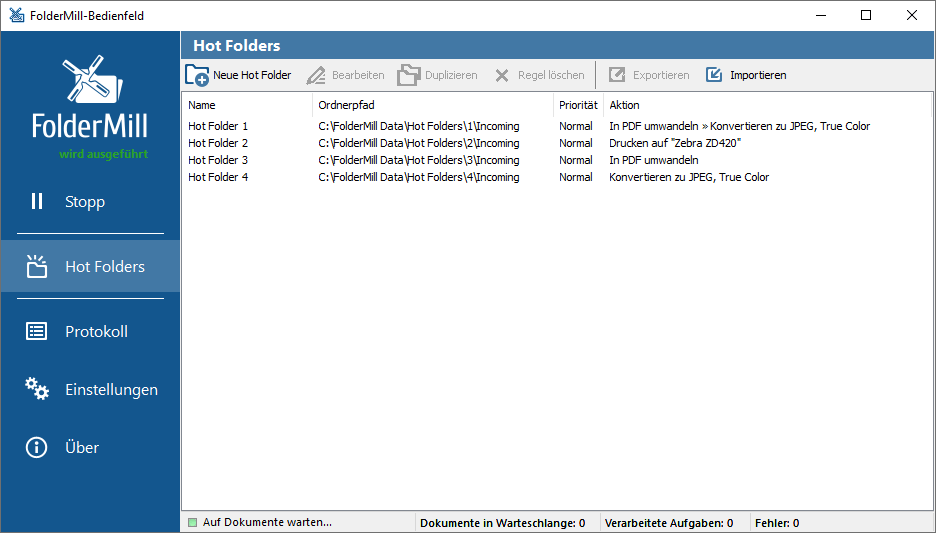The width and height of the screenshot is (936, 533).
Task: Click "Dokumente in Warteschlange: 0" status
Action: click(503, 523)
